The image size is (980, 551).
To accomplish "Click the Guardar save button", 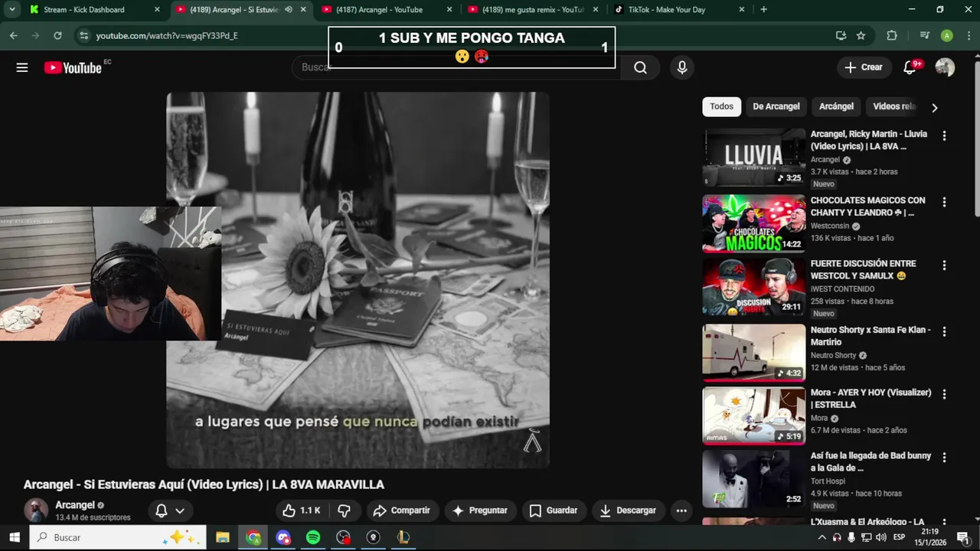I will pyautogui.click(x=554, y=510).
